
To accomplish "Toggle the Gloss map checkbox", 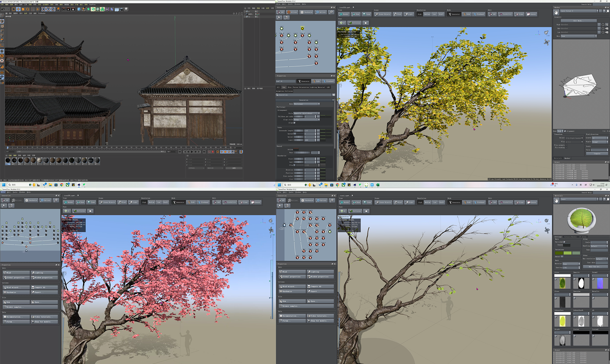I will tap(555, 298).
